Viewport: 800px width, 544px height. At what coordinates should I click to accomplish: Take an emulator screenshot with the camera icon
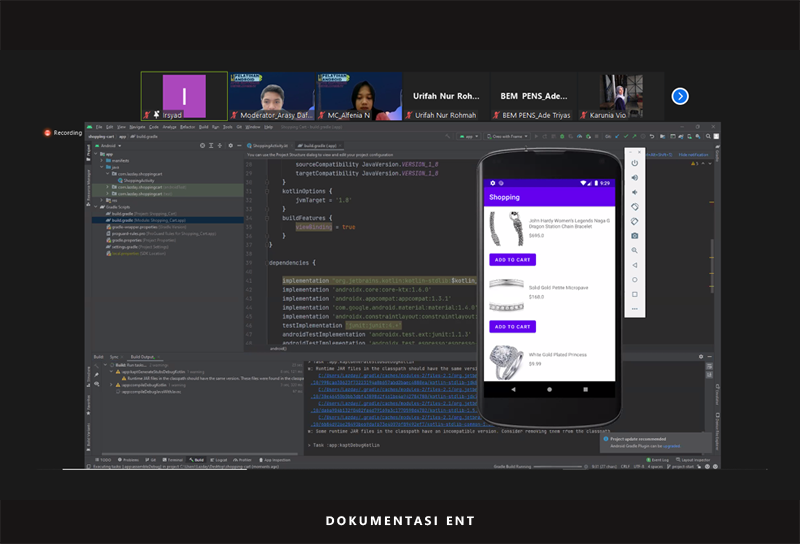pos(635,236)
